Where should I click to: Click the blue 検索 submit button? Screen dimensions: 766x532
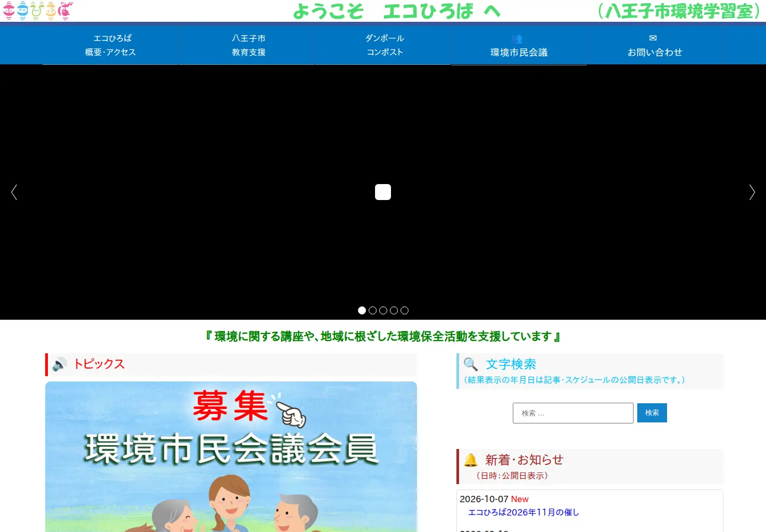pos(652,413)
